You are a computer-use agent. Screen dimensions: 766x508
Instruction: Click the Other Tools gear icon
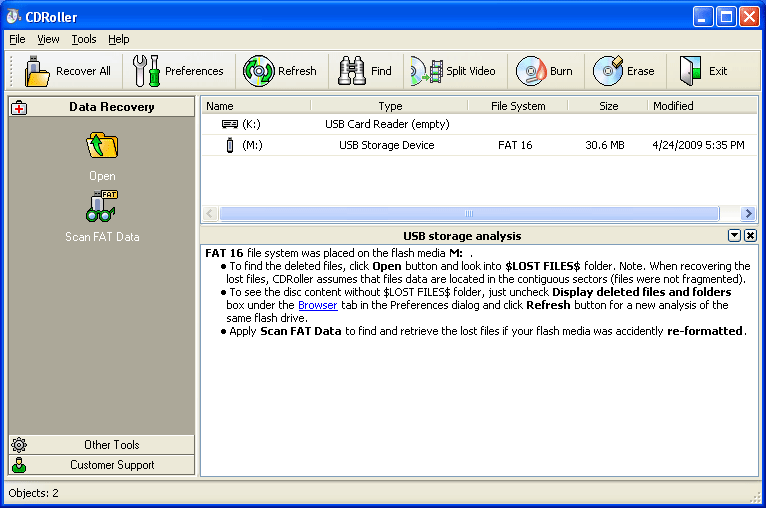pyautogui.click(x=19, y=445)
